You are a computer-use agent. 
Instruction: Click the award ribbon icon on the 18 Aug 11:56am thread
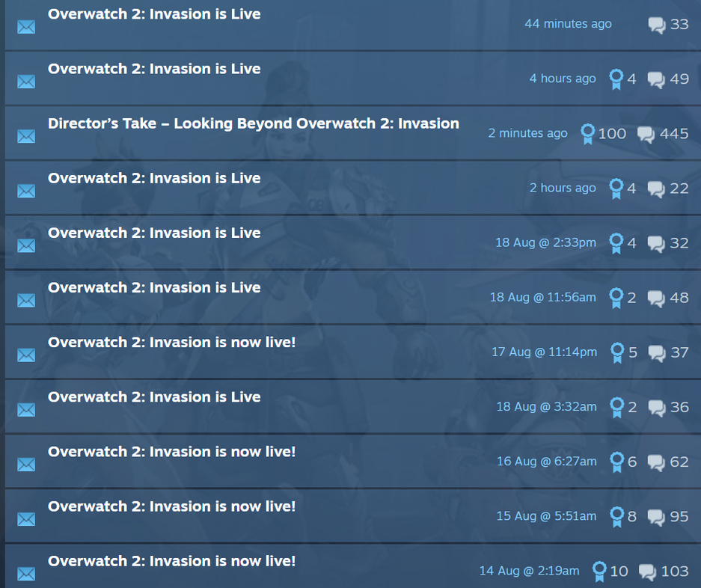(616, 298)
